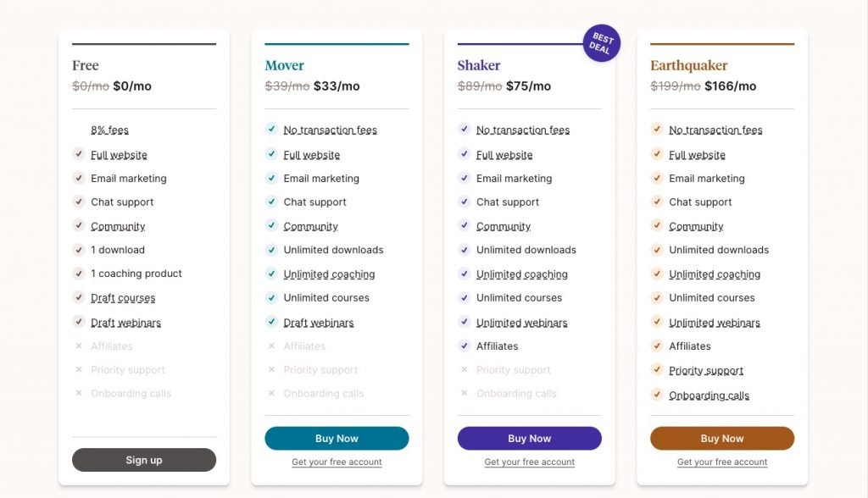868x498 pixels.
Task: Click checkmark next to Shaker's Affiliates
Action: click(x=464, y=346)
